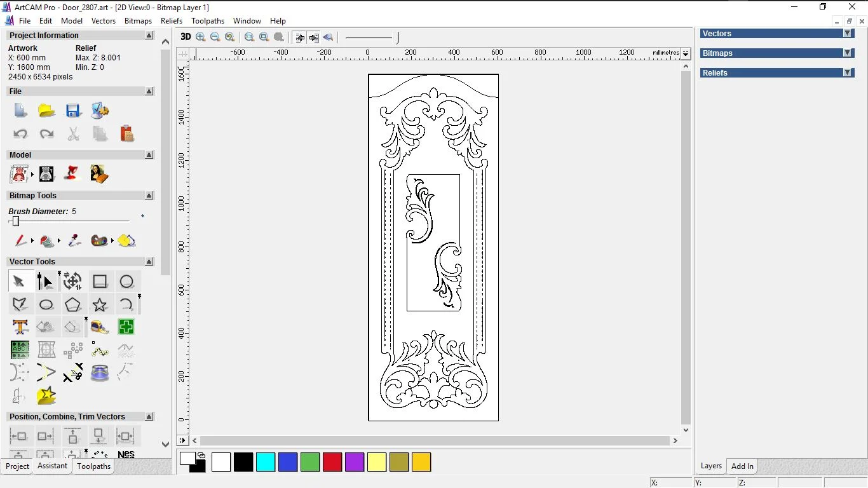Switch to the Toolpaths tab at bottom
This screenshot has width=868, height=488.
click(x=93, y=466)
